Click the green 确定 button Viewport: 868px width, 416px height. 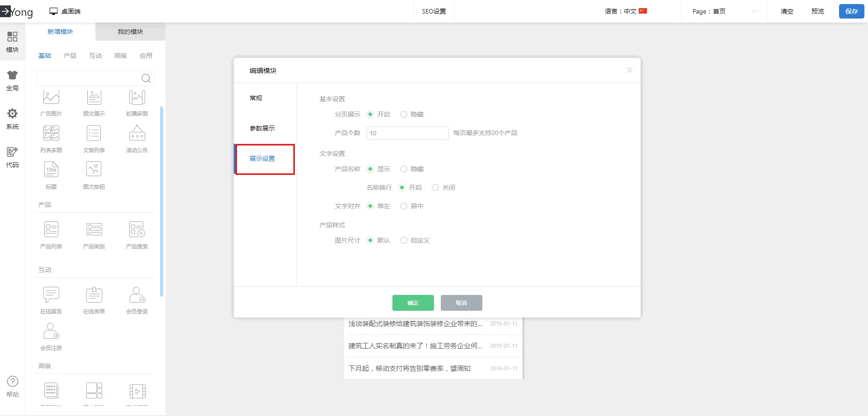[413, 303]
